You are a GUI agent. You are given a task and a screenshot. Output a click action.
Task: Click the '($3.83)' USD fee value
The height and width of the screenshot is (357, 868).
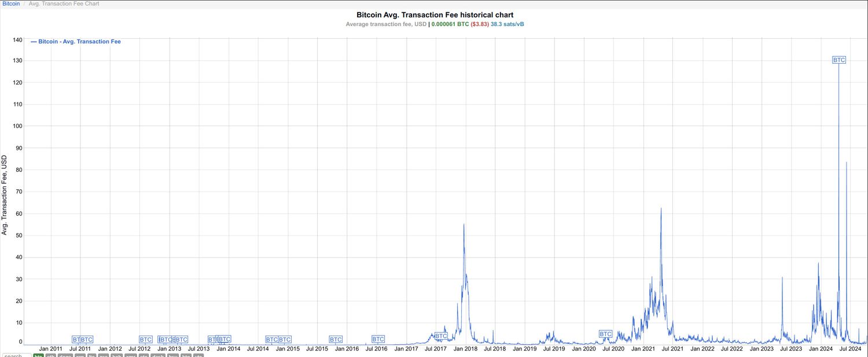point(480,24)
